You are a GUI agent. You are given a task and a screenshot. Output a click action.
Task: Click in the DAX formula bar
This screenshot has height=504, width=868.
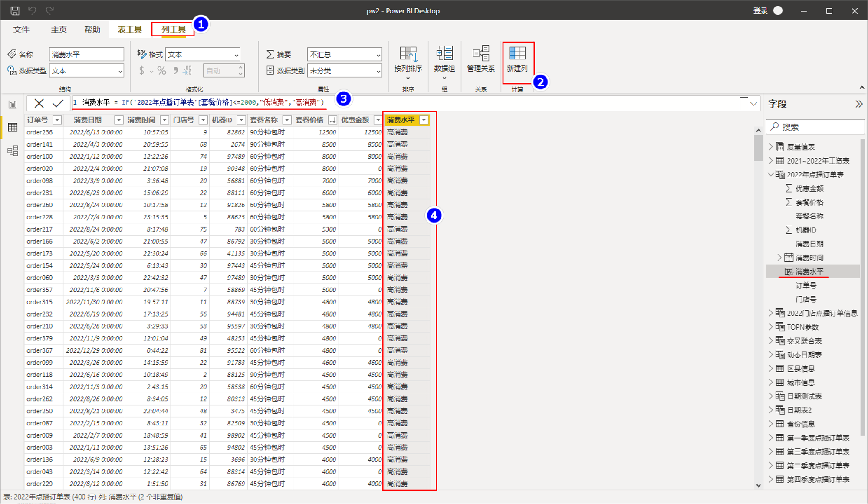tap(406, 103)
